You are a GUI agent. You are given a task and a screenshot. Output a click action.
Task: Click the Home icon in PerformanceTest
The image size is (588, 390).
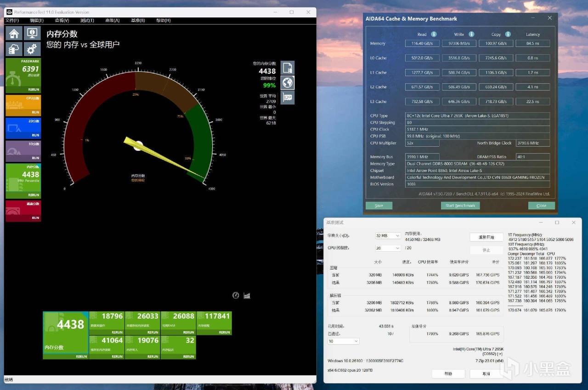(14, 34)
